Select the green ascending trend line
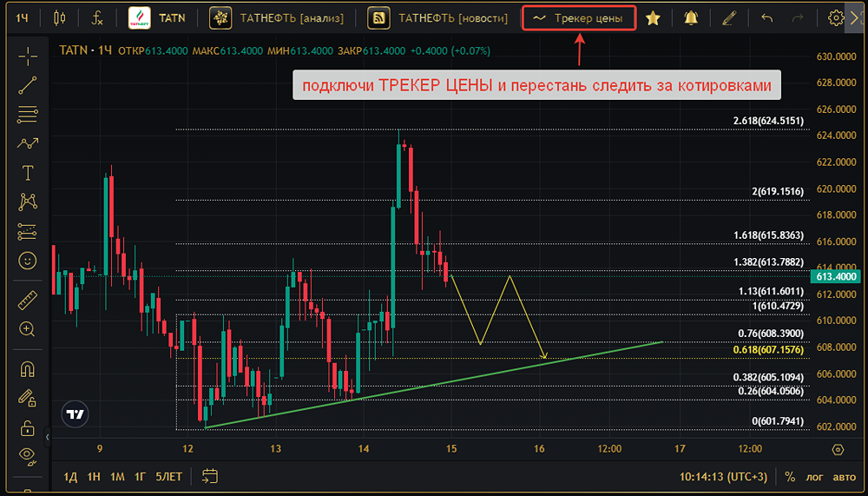The height and width of the screenshot is (496, 868). pos(433,385)
